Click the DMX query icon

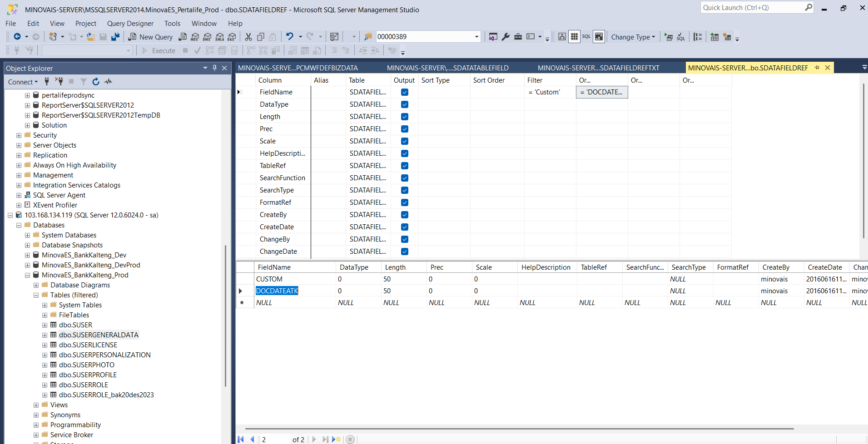[208, 37]
